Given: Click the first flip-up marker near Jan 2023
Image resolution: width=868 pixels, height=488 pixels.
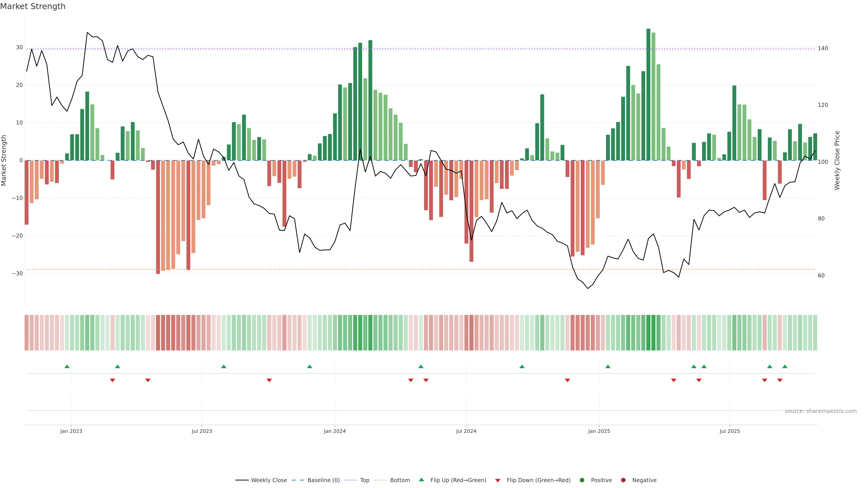Looking at the screenshot, I should [67, 366].
